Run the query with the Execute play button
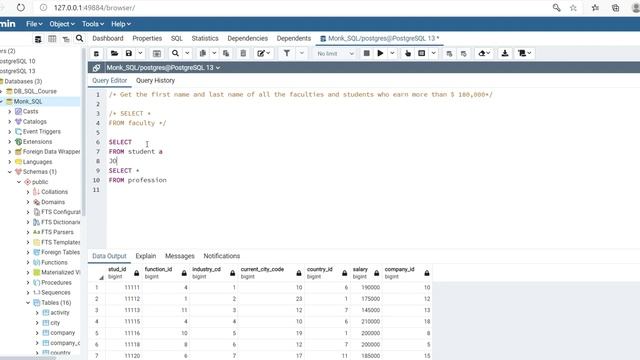The width and height of the screenshot is (640, 360). coord(380,53)
